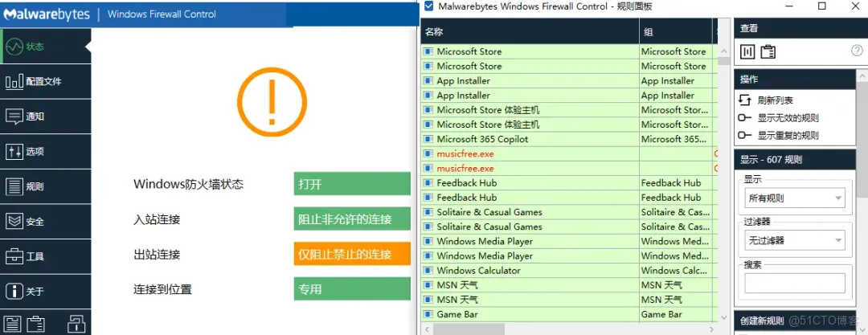Select the Game Bar rule name
Image resolution: width=868 pixels, height=335 pixels.
[457, 314]
